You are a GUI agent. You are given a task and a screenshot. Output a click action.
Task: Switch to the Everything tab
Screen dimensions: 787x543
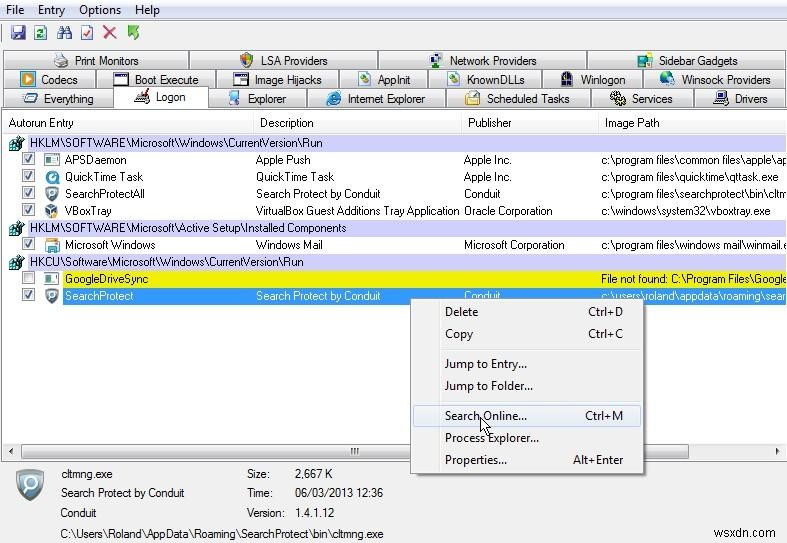[x=58, y=99]
